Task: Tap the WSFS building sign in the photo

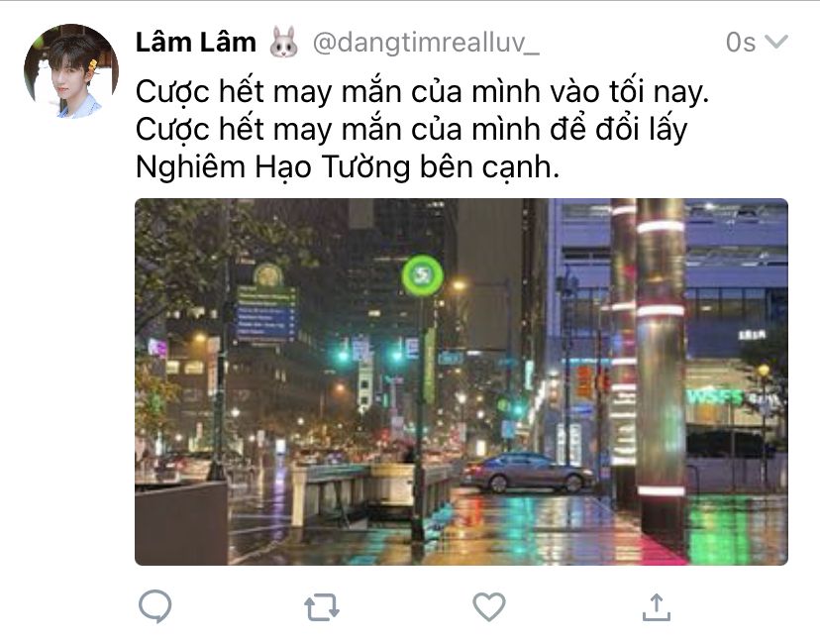Action: pos(715,397)
